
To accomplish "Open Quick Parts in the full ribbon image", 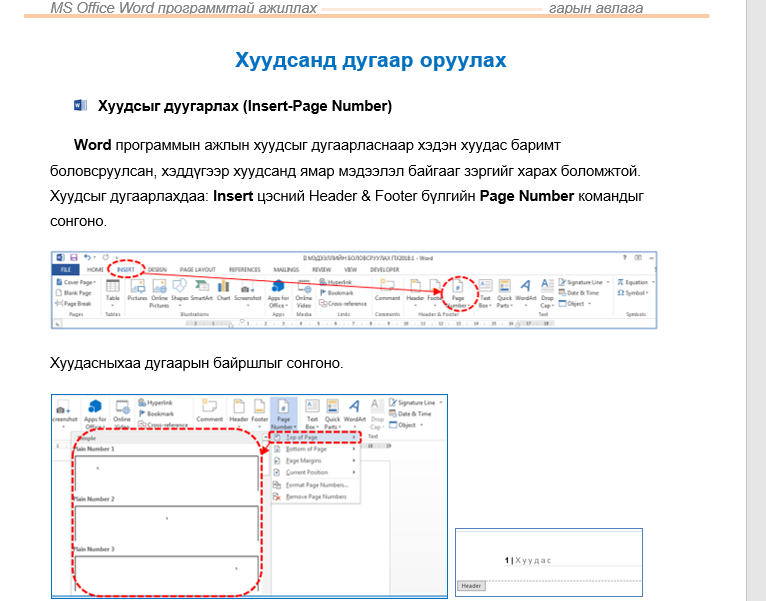I will click(x=504, y=293).
